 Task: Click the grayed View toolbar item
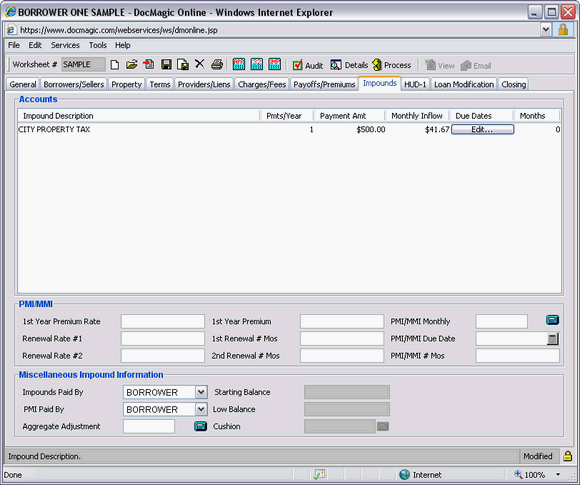(439, 65)
